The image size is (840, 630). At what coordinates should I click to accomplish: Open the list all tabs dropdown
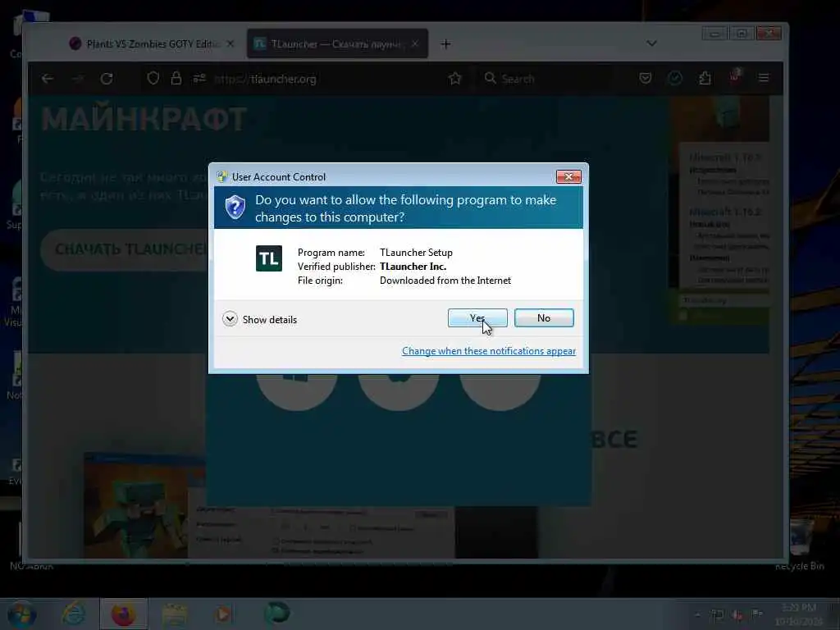651,43
